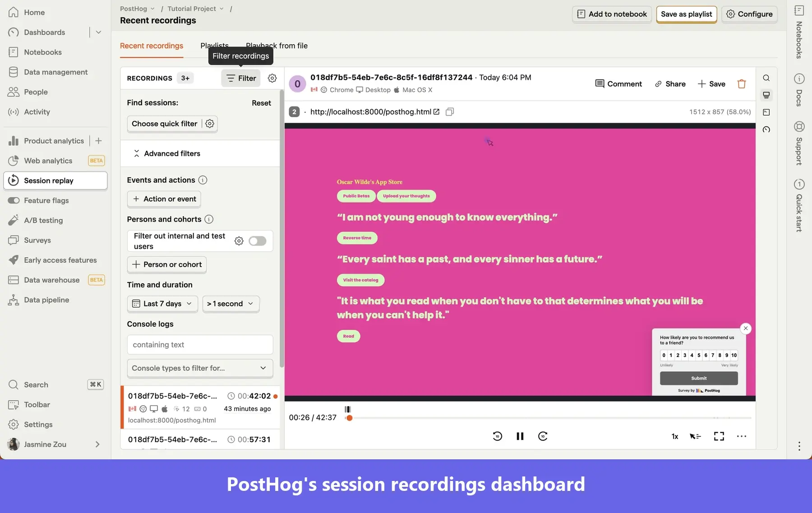Select Session replay in the sidebar
The width and height of the screenshot is (812, 513).
[x=55, y=180]
